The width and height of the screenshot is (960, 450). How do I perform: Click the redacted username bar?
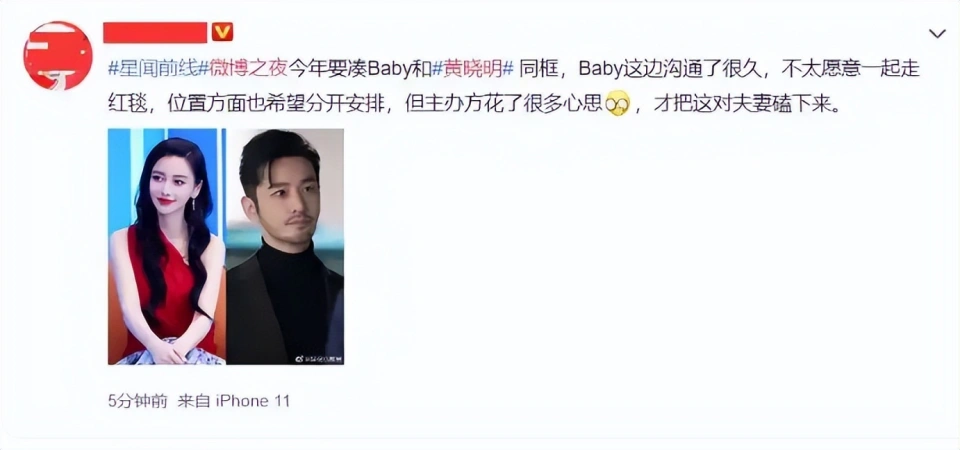click(156, 32)
